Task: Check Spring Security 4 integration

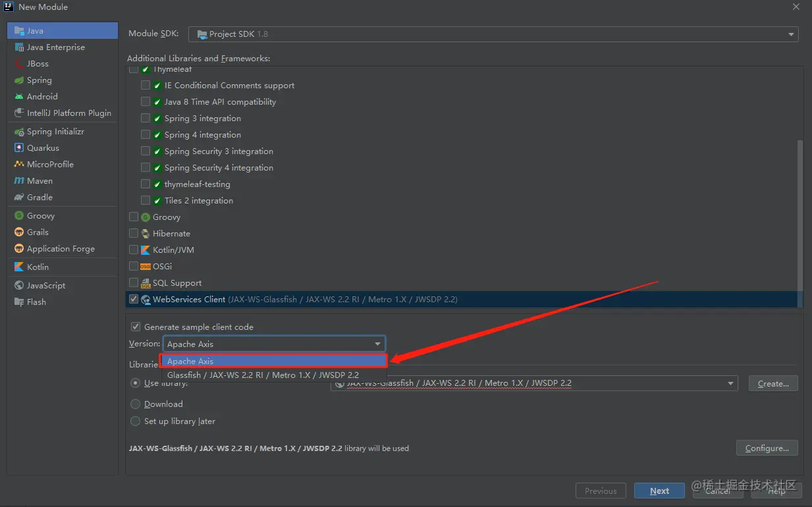Action: pyautogui.click(x=146, y=168)
